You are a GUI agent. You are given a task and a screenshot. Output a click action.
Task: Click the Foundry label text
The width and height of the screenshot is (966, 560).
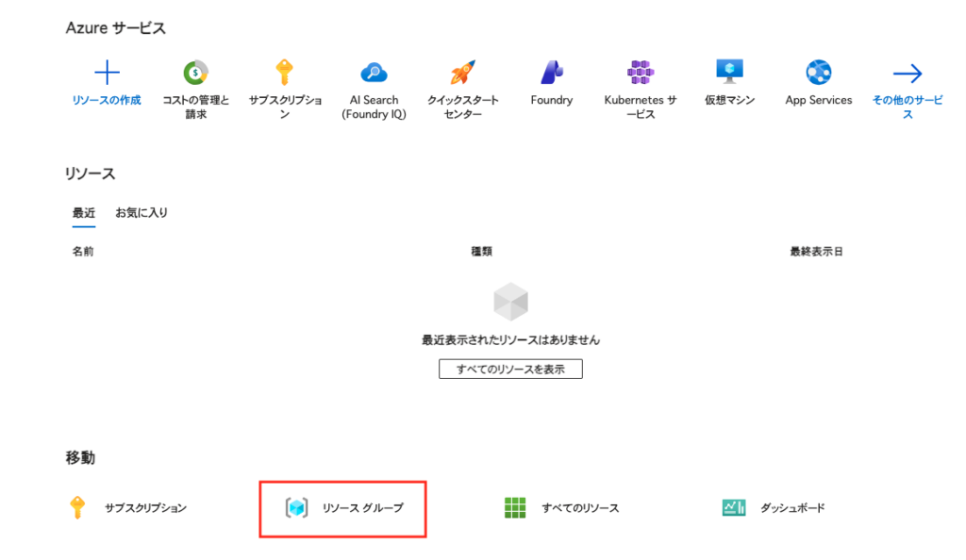point(551,100)
